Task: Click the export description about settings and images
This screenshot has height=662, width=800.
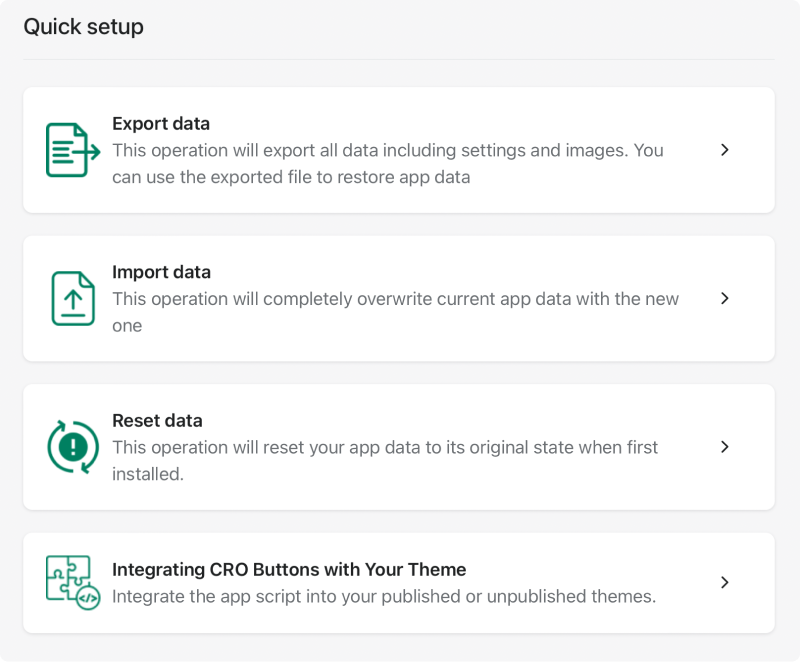Action: point(387,164)
